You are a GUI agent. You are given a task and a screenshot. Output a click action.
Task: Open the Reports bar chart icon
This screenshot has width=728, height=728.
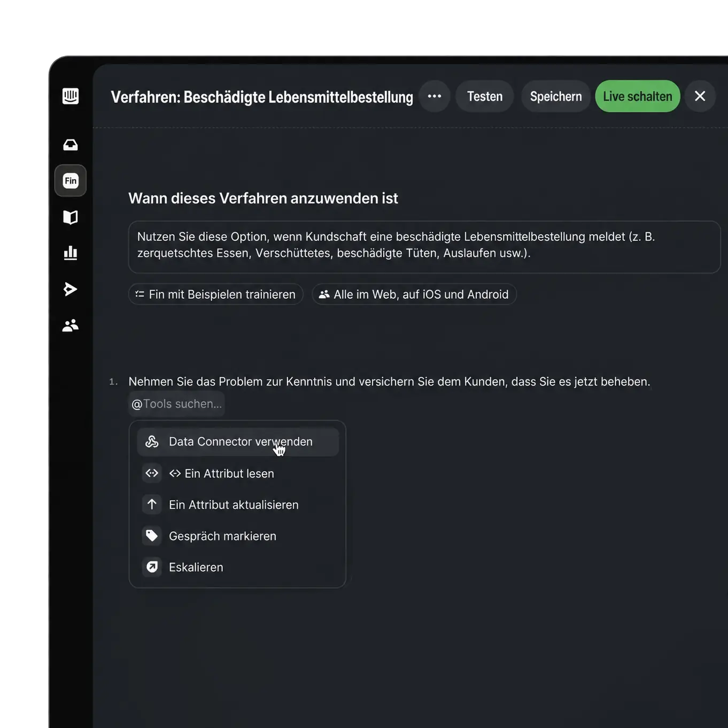pos(71,253)
